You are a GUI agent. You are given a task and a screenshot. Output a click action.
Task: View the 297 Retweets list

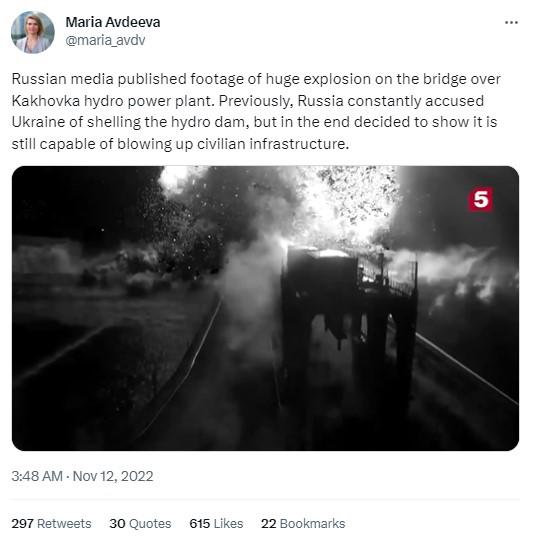point(51,524)
